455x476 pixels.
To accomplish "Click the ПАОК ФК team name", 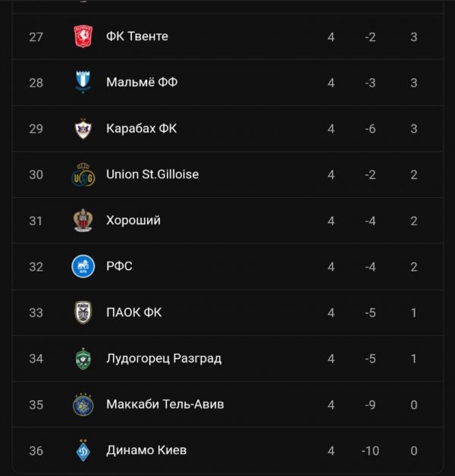I will [134, 312].
